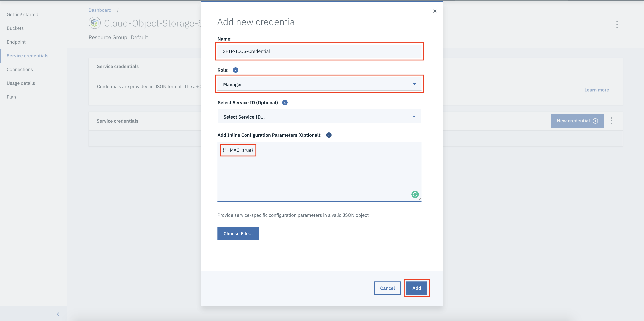
Task: Follow the Dashboard breadcrumb link
Action: 100,10
